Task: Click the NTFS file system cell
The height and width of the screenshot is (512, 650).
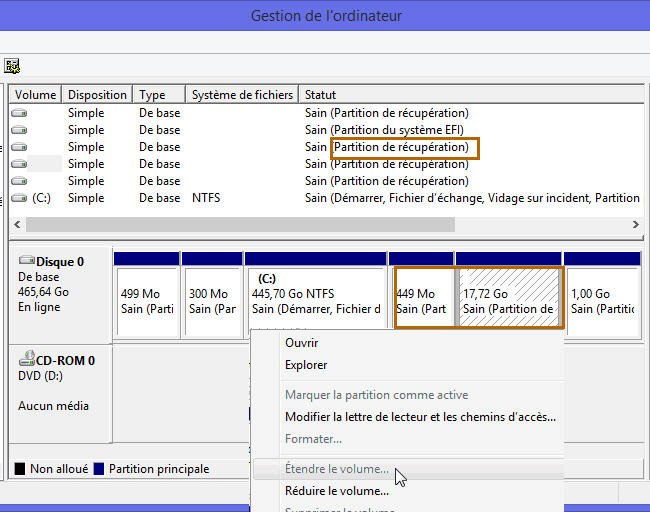Action: pyautogui.click(x=206, y=198)
